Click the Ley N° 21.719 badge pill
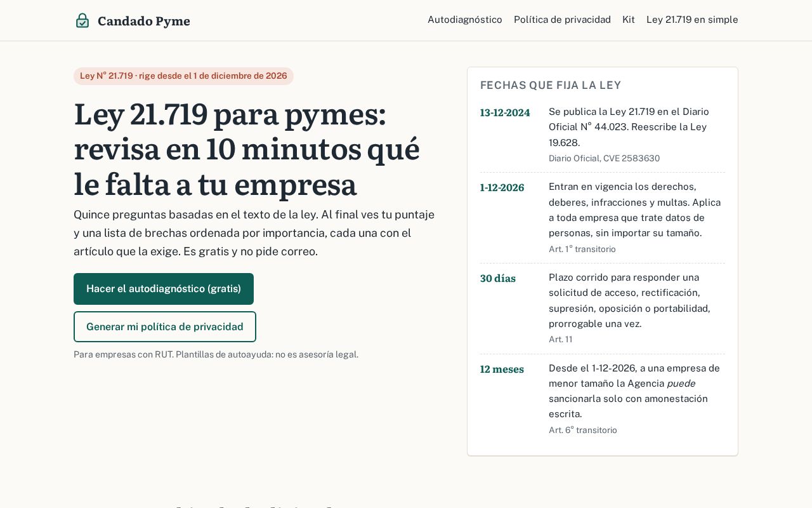Viewport: 812px width, 508px height. point(183,76)
